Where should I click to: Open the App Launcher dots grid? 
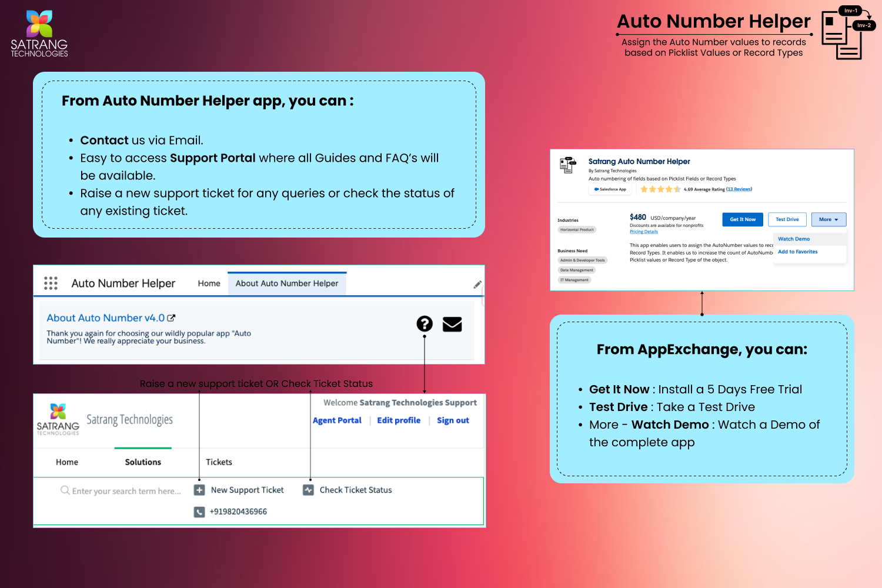click(51, 283)
